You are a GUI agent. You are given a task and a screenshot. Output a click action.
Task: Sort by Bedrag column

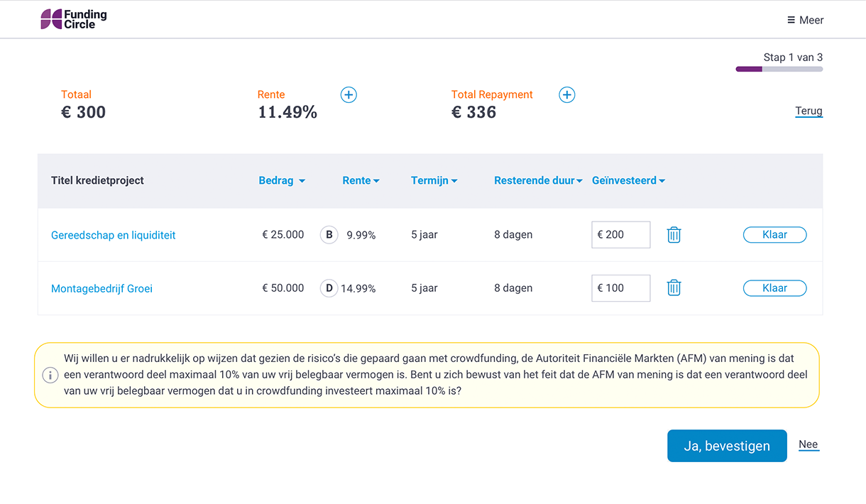click(282, 180)
